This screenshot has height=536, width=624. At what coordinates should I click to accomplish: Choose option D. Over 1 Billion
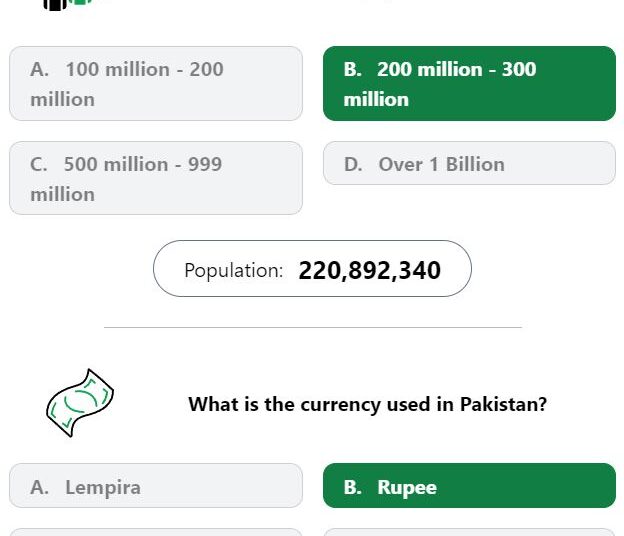point(469,163)
